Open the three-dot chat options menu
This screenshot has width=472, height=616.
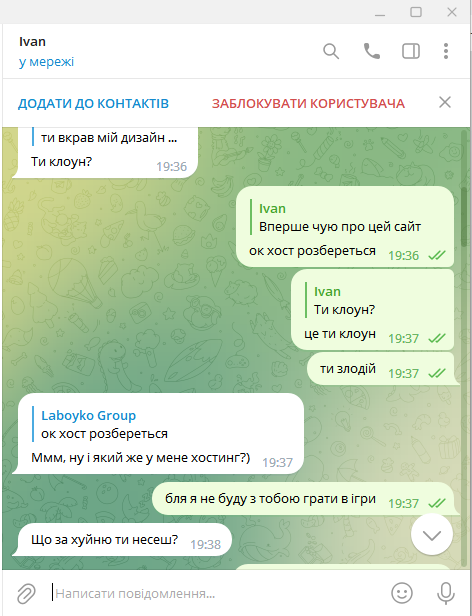click(x=446, y=51)
